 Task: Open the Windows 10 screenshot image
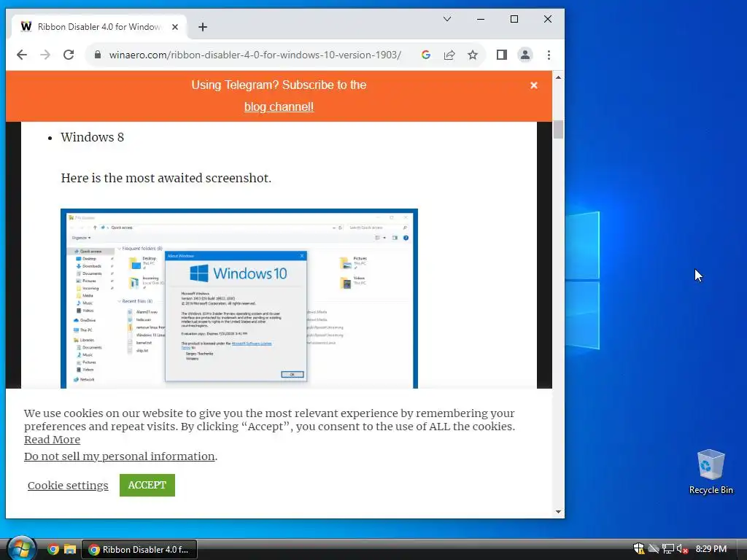pyautogui.click(x=239, y=298)
